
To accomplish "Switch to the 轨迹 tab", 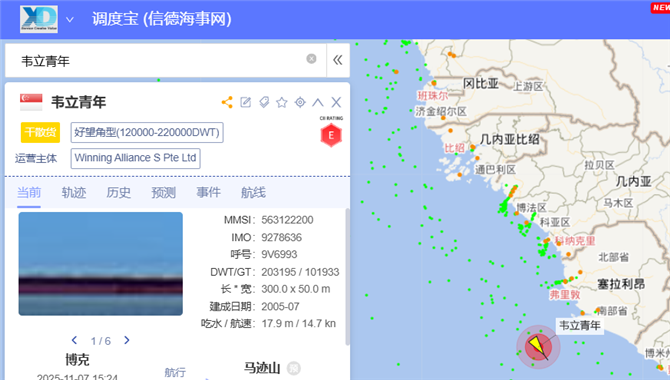I will coord(74,193).
